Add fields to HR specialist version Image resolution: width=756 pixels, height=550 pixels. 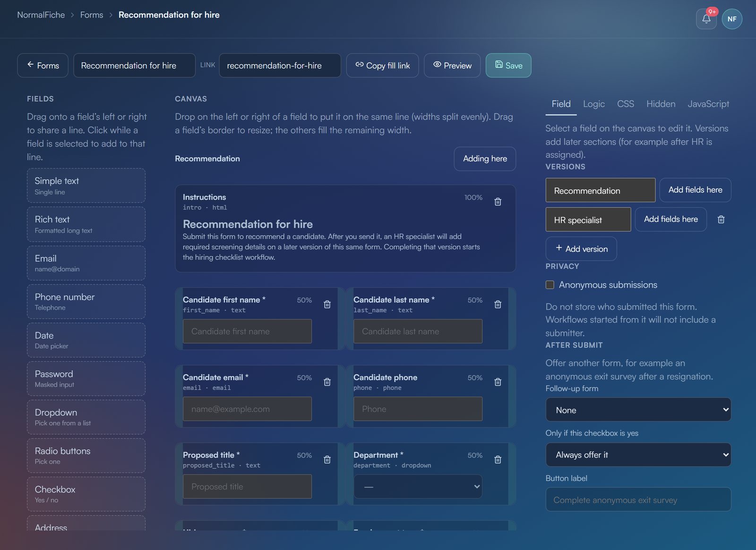coord(671,219)
